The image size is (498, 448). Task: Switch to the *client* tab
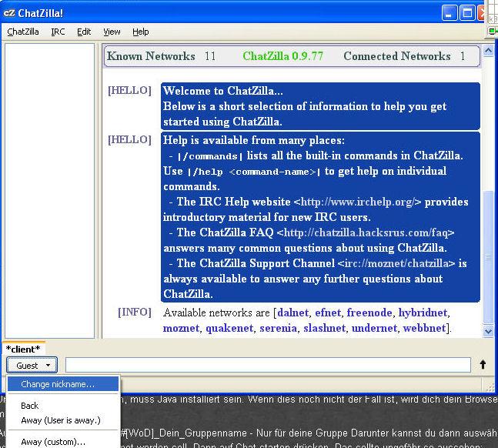[x=25, y=349]
